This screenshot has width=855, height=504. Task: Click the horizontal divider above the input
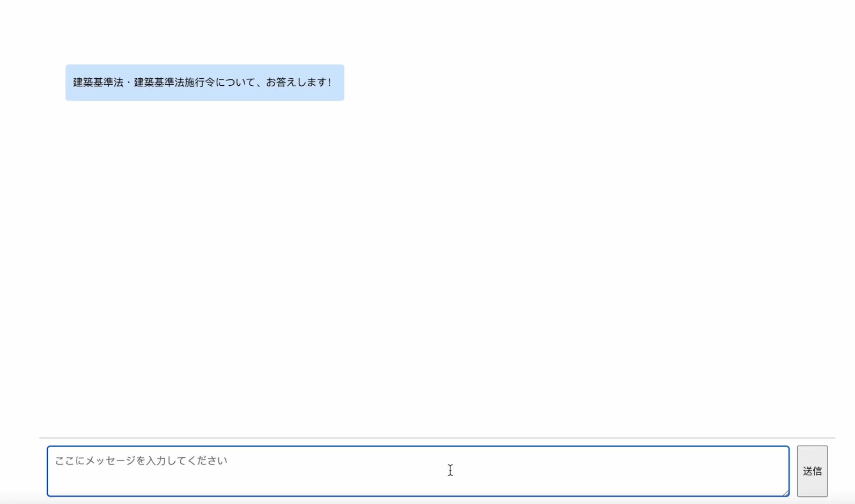pyautogui.click(x=437, y=438)
